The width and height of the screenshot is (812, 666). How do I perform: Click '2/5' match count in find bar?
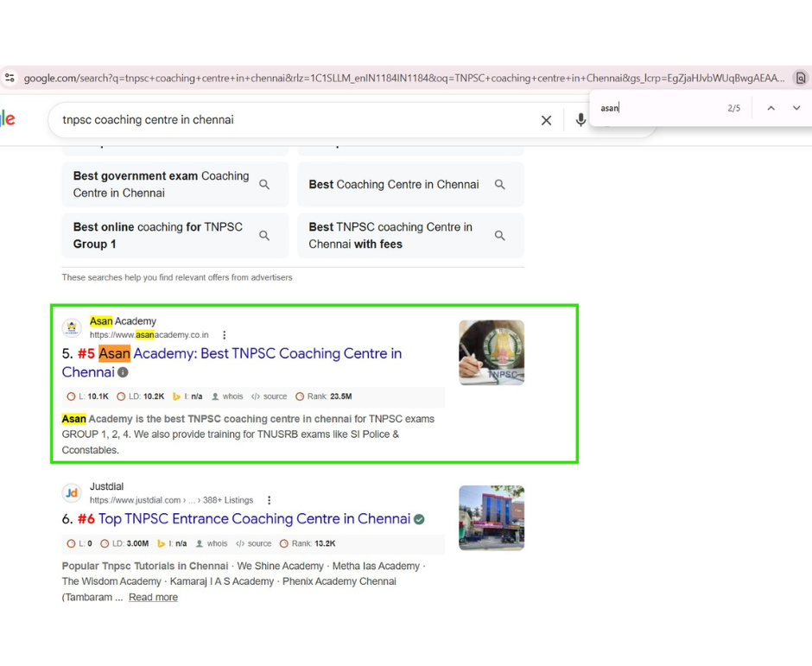coord(733,108)
